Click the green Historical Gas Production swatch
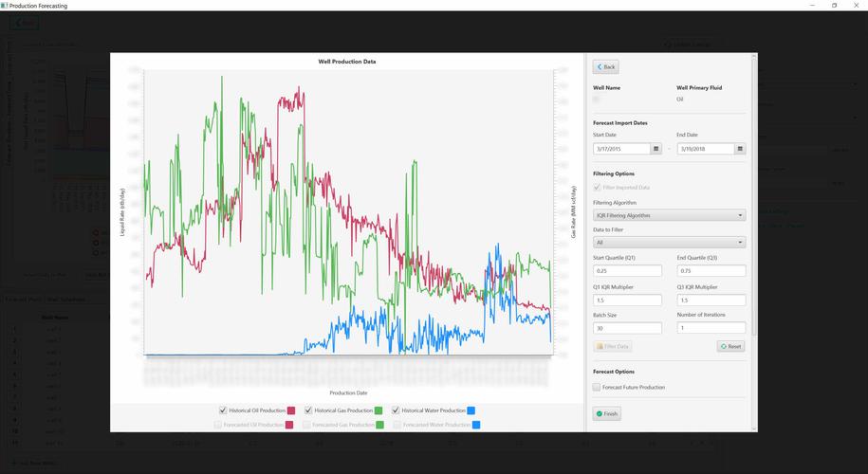 [379, 410]
